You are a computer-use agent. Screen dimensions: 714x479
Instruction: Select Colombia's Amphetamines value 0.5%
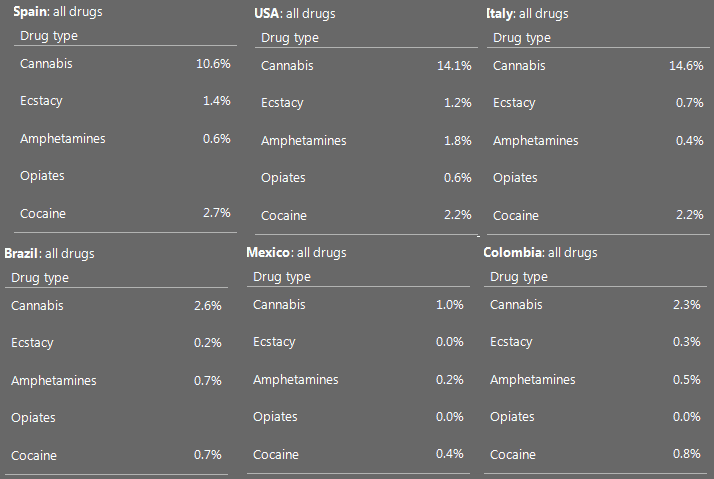[687, 380]
